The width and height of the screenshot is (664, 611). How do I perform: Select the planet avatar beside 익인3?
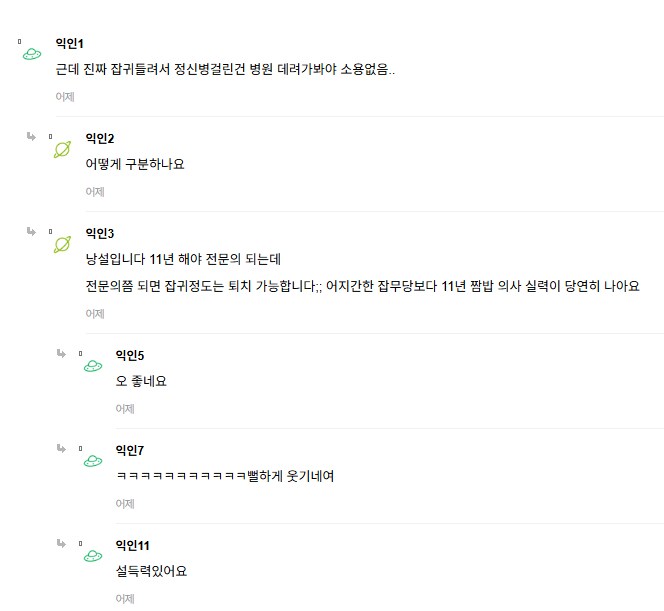pos(62,244)
